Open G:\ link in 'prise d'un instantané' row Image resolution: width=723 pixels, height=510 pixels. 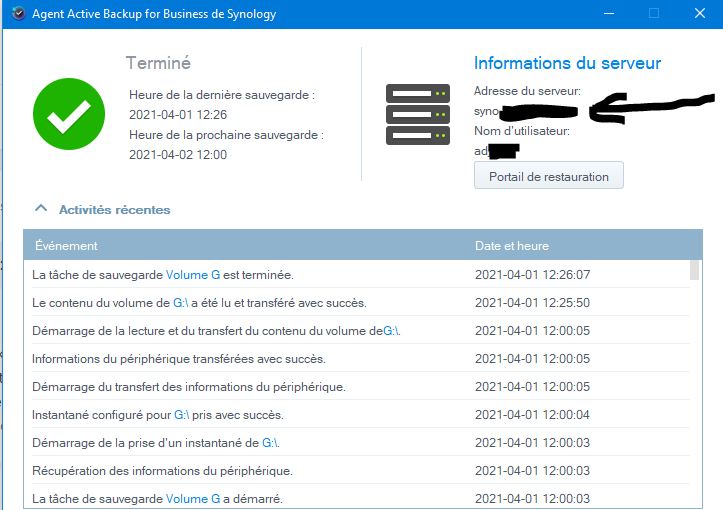[270, 442]
